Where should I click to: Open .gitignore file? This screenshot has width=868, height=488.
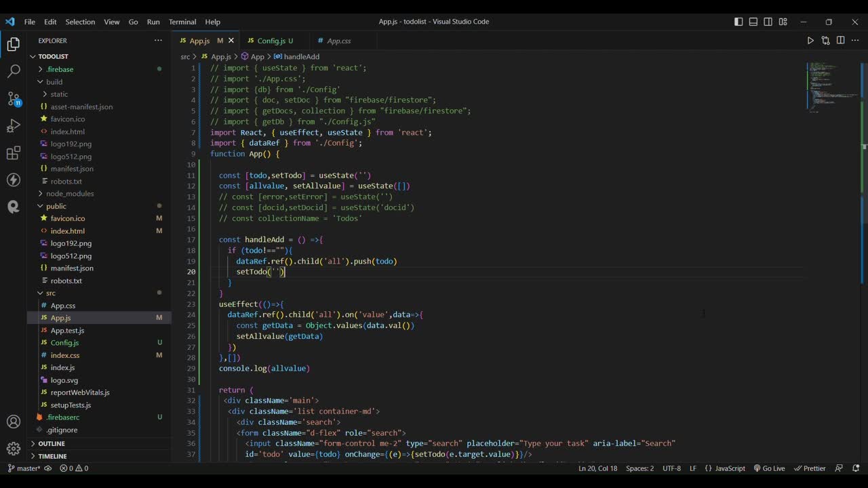[61, 430]
